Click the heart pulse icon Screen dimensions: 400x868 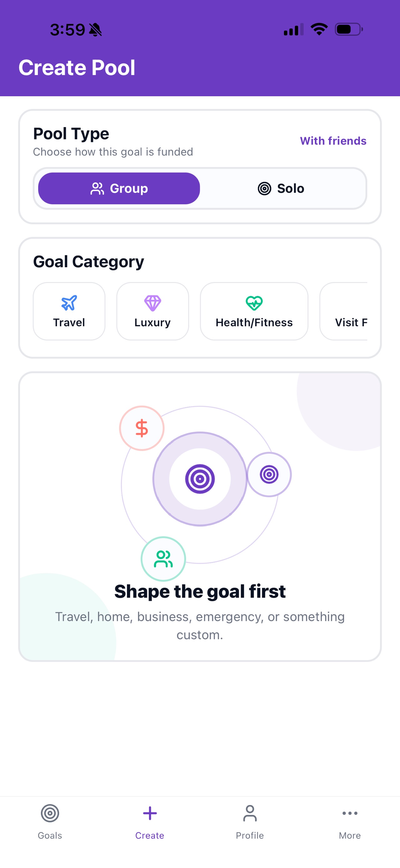click(x=254, y=302)
